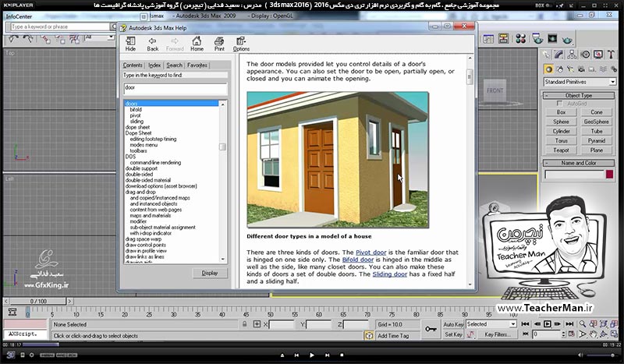Select 'bifold' entry in index list
This screenshot has width=624, height=364.
pyautogui.click(x=136, y=109)
